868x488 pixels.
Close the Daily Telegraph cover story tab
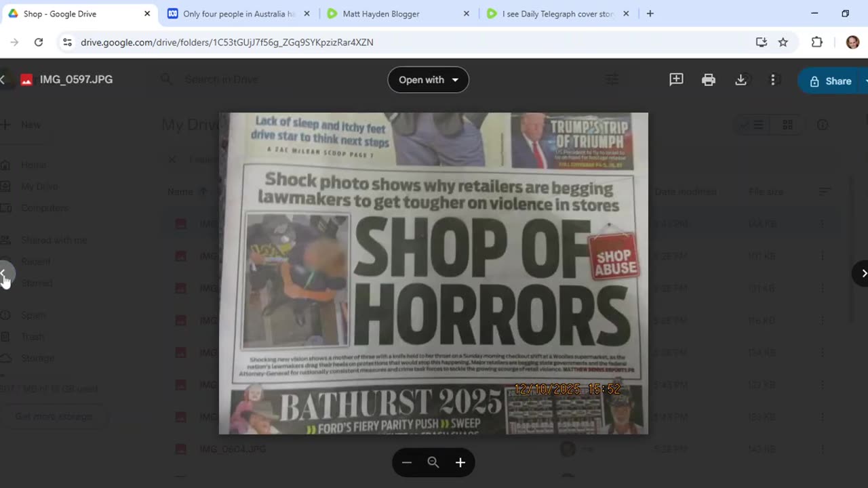pos(625,14)
